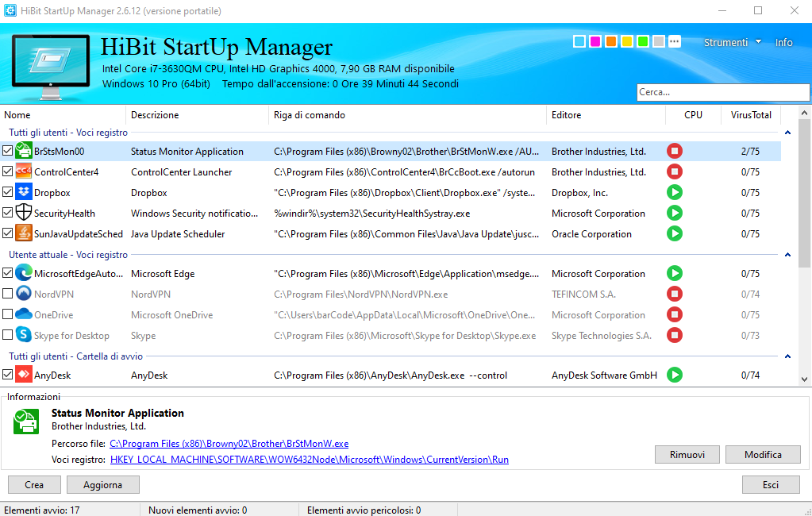Open more theme colors ellipsis button
Screen dimensions: 812x516
[x=674, y=41]
